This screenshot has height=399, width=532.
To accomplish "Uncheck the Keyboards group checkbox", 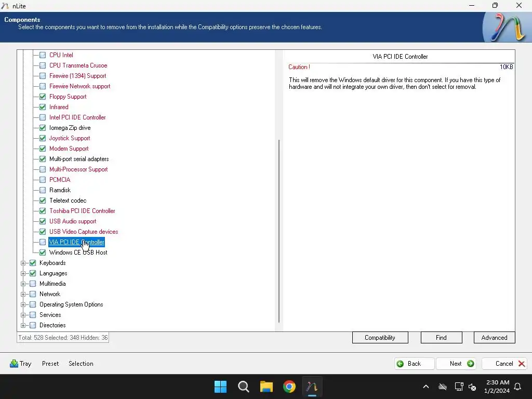I will [x=33, y=263].
